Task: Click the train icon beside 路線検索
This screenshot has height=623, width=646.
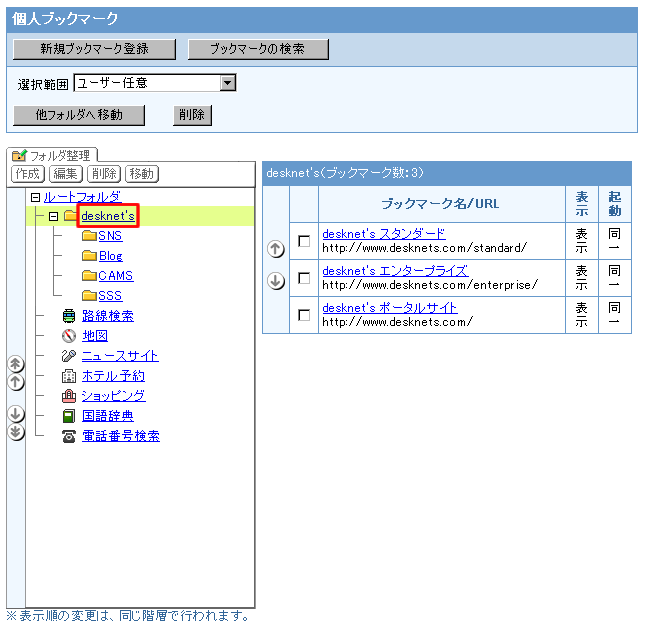Action: tap(69, 316)
